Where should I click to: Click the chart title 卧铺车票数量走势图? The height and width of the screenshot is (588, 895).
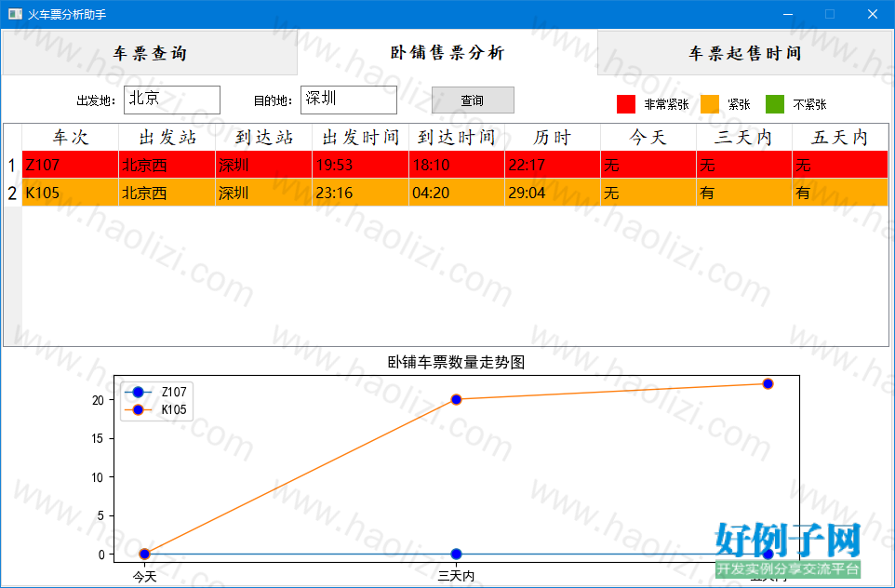[x=456, y=363]
